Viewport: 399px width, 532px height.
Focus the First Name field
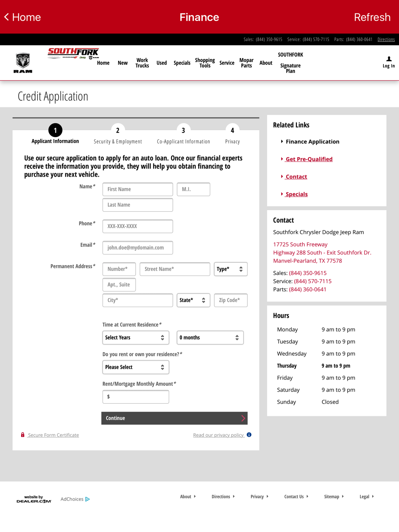click(138, 189)
